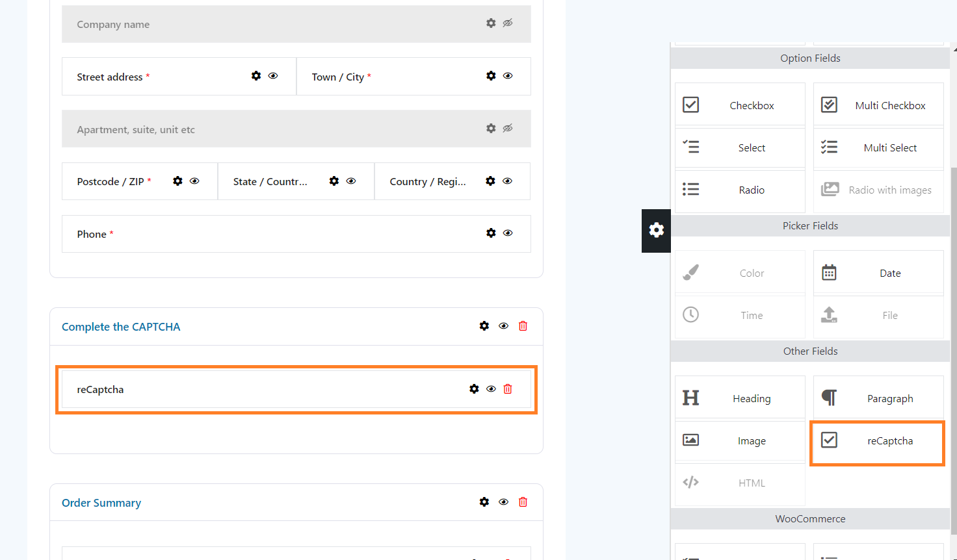This screenshot has height=560, width=957.
Task: Add a File upload field
Action: pyautogui.click(x=878, y=316)
